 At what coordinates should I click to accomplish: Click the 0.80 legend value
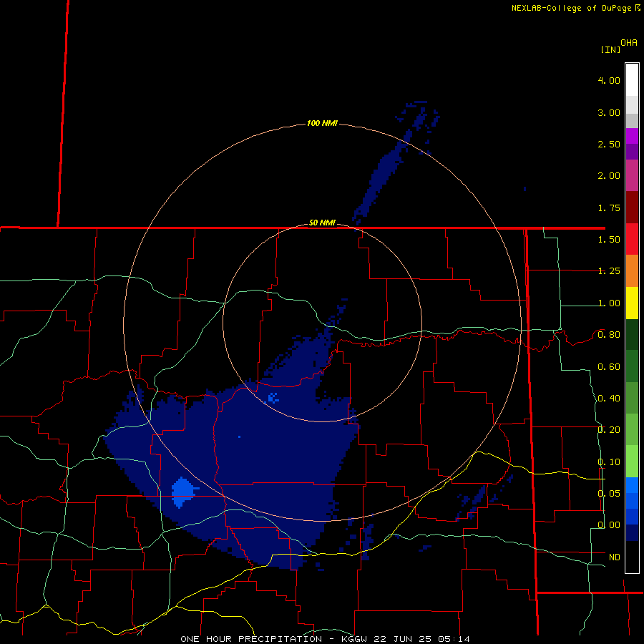click(609, 335)
